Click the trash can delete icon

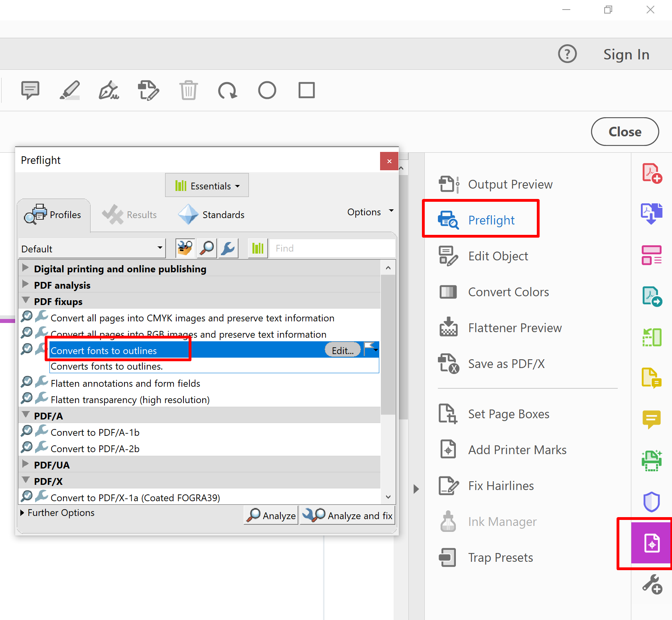tap(188, 90)
